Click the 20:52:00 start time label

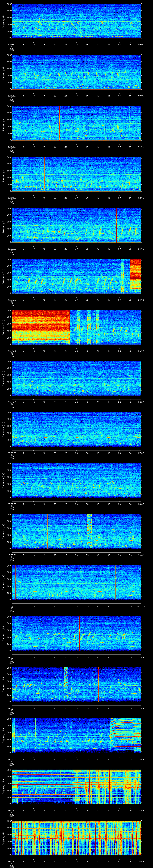[x=12, y=248]
